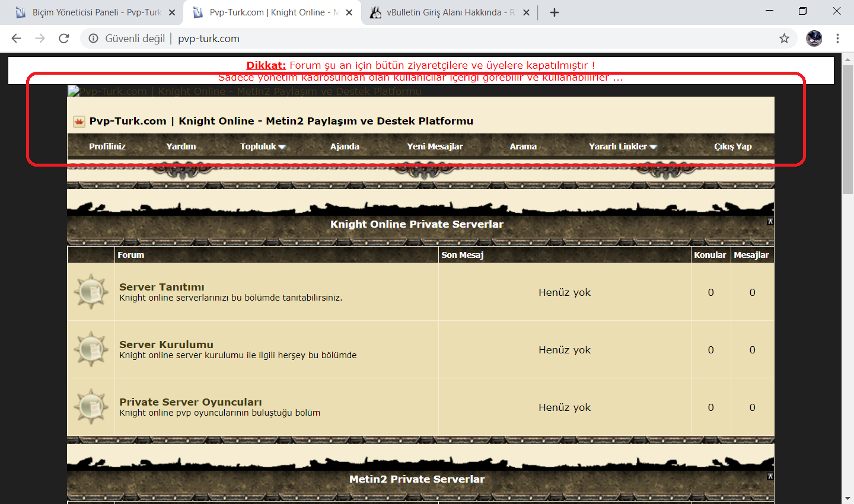The width and height of the screenshot is (854, 504).
Task: Open the 'Knight Online Private Serverlar' category link
Action: click(417, 224)
